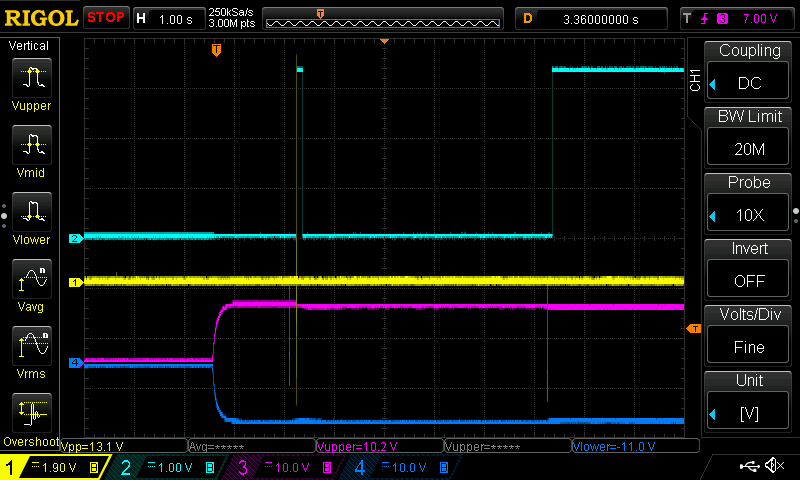Click the 3.00M pts memory depth text
800x480 pixels.
pos(231,23)
